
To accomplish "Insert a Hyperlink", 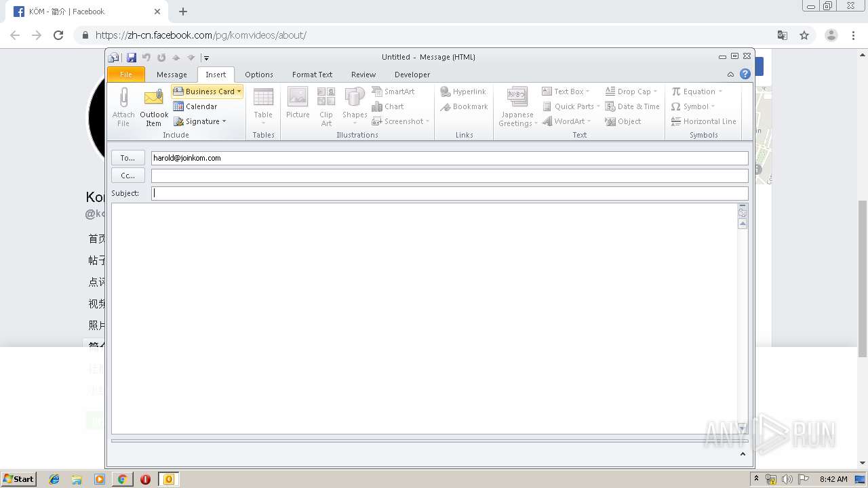I will 463,91.
